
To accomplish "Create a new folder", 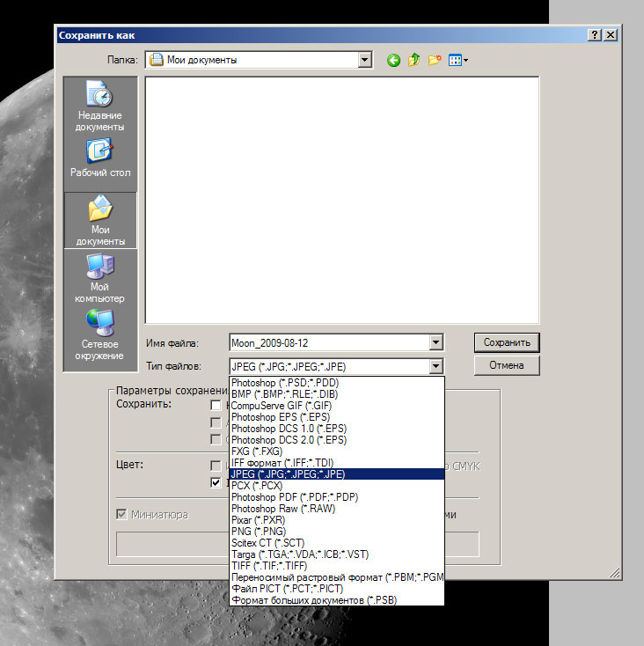I will pyautogui.click(x=435, y=60).
